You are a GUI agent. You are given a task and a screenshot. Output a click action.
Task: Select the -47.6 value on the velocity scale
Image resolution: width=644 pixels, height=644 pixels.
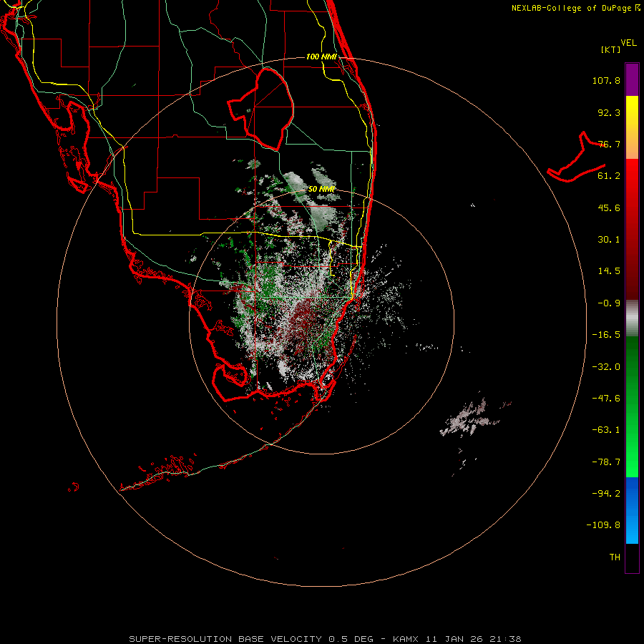606,399
